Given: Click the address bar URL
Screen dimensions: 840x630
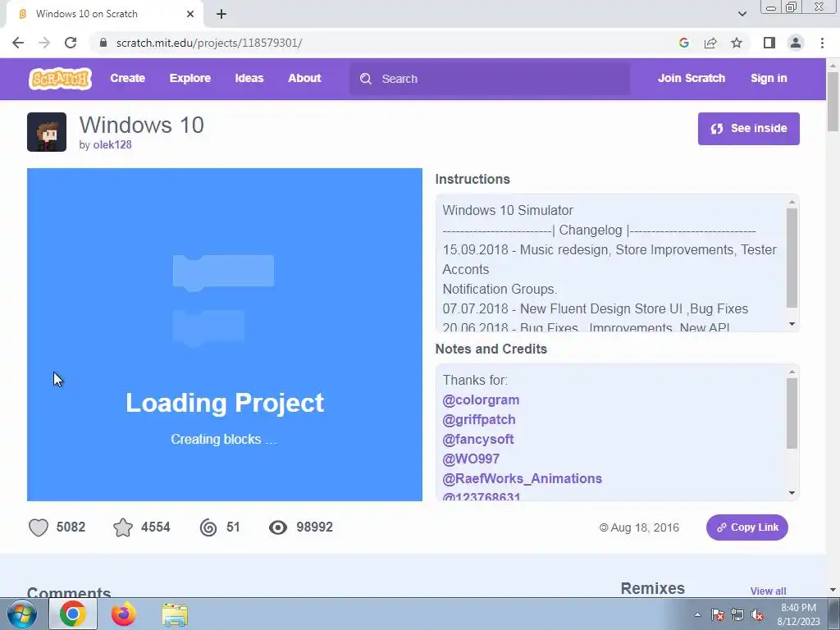Looking at the screenshot, I should point(209,43).
